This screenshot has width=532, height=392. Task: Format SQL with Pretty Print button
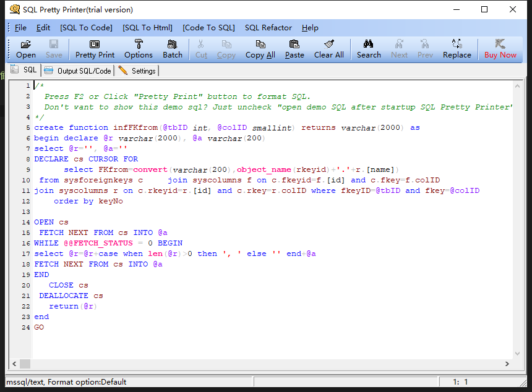[95, 49]
